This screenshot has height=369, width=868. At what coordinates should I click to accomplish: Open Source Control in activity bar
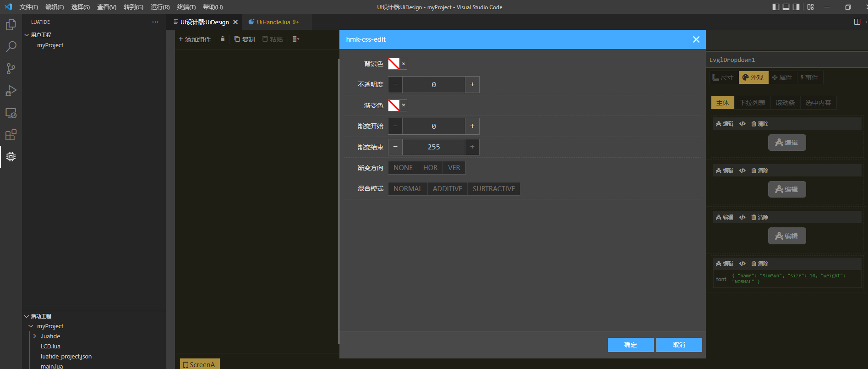11,69
